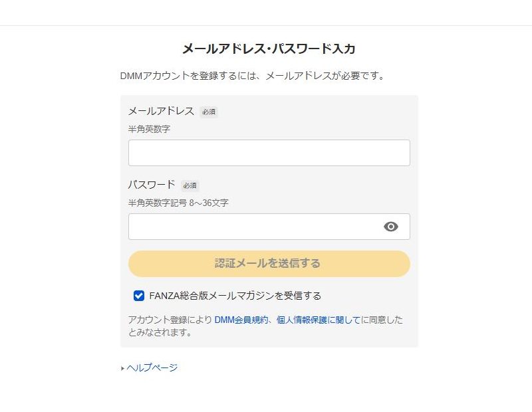Open the DMM会員規約 link
Screen dimensions: 532x412
point(240,320)
